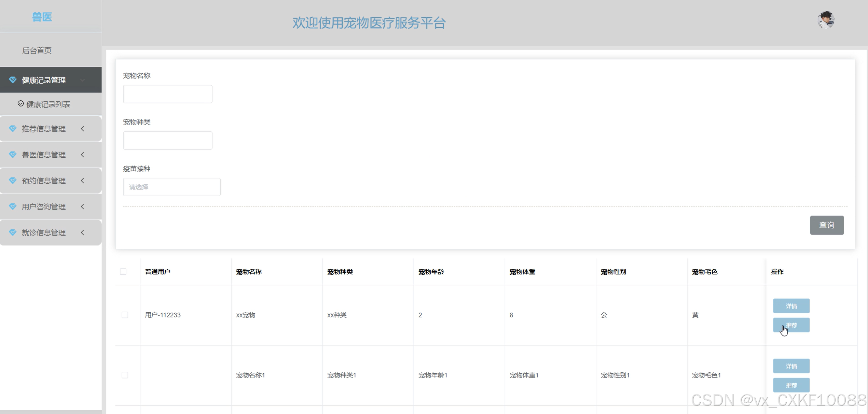Click diamond icon beside 兽医信息管理

(13, 155)
